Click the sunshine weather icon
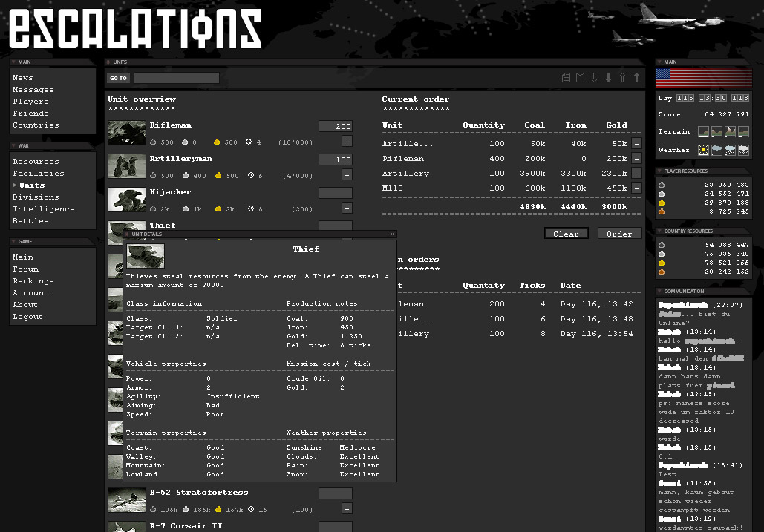Screen dimensions: 764x532 [x=704, y=150]
